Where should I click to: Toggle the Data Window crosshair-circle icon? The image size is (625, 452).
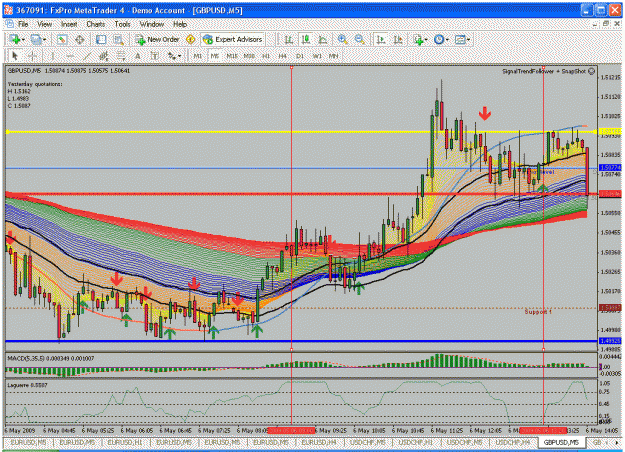tap(79, 39)
